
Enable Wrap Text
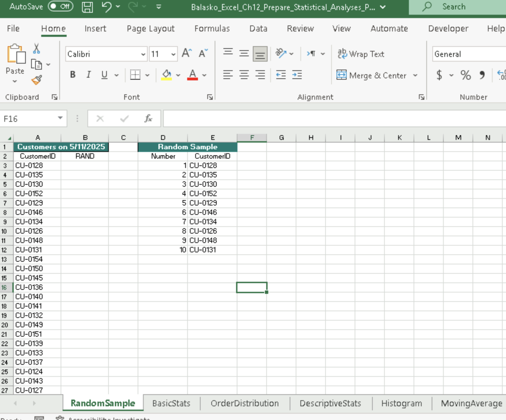[x=361, y=54]
